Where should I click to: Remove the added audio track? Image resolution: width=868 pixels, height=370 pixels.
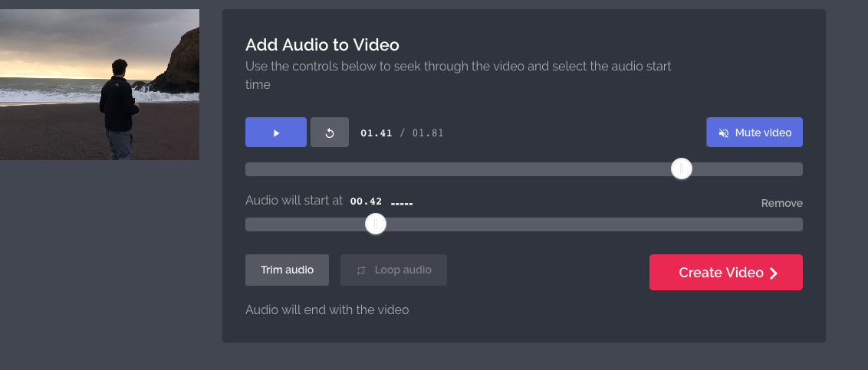(x=781, y=203)
